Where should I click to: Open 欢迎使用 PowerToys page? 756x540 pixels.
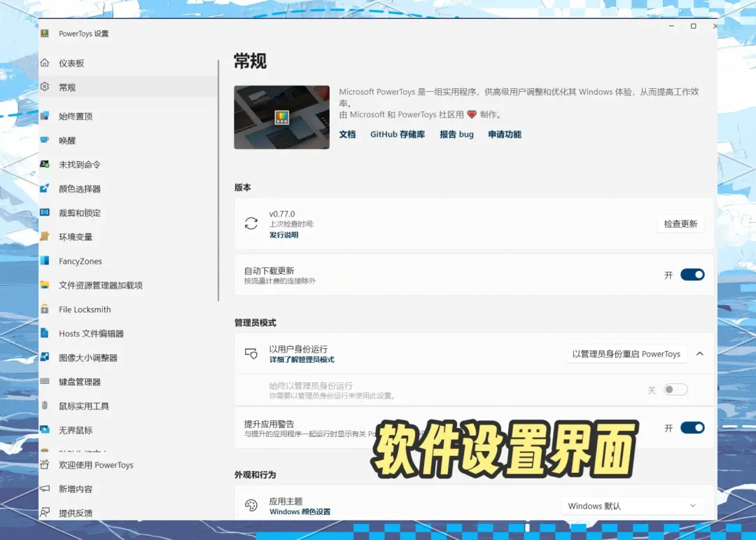(x=128, y=465)
